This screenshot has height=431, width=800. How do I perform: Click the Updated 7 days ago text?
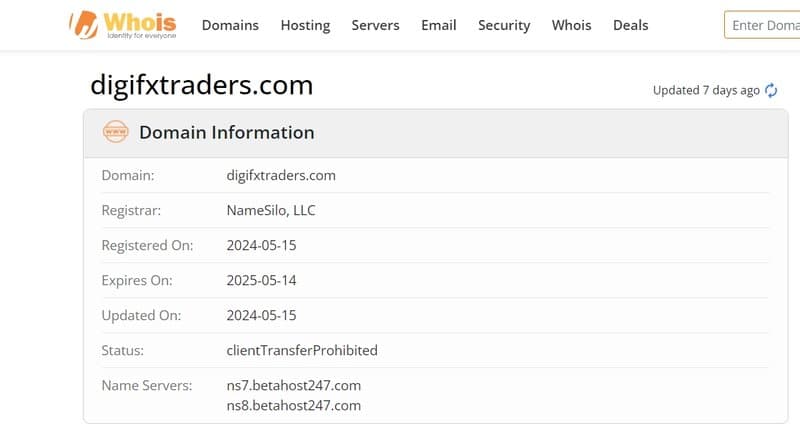(x=706, y=90)
